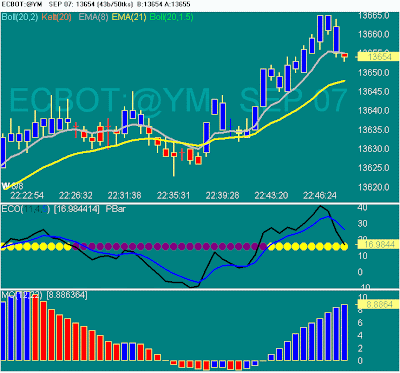The height and width of the screenshot is (373, 400).
Task: Click the W 6/8 label at chart bottom-left
Action: pos(12,186)
